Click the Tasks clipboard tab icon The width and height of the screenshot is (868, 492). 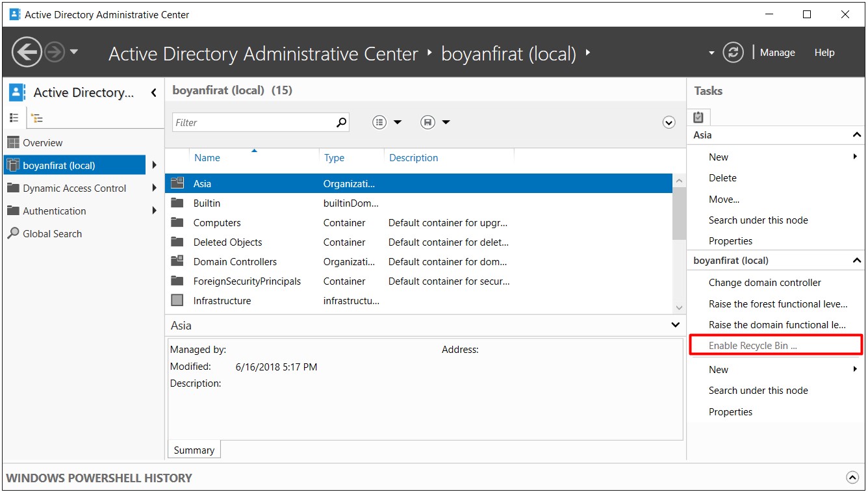[x=698, y=117]
